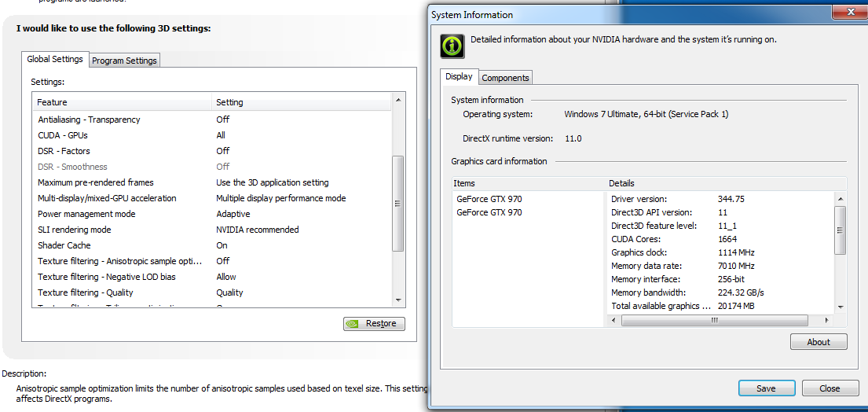Select the Maximum pre-rendered frames row
The image size is (868, 412).
(x=211, y=182)
